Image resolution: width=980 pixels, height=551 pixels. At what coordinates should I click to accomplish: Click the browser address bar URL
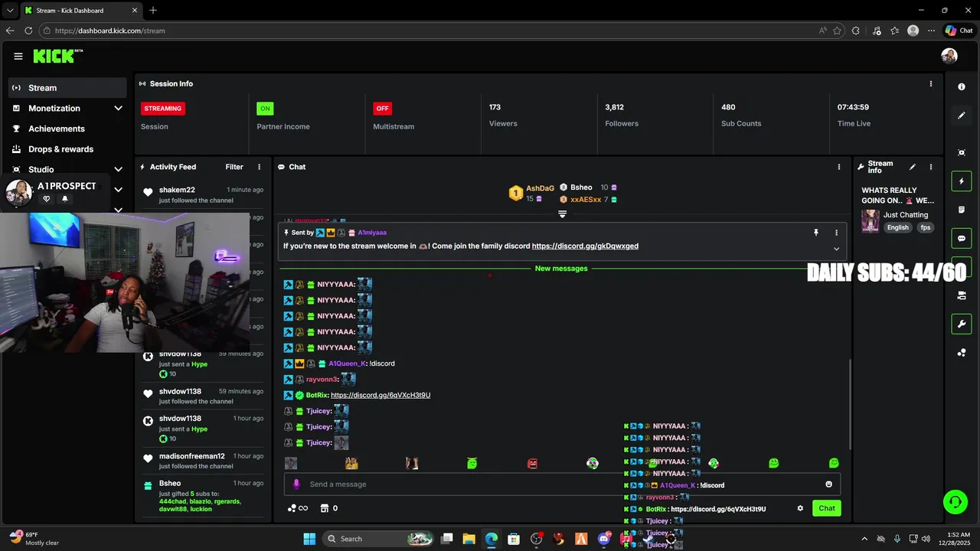pyautogui.click(x=110, y=31)
